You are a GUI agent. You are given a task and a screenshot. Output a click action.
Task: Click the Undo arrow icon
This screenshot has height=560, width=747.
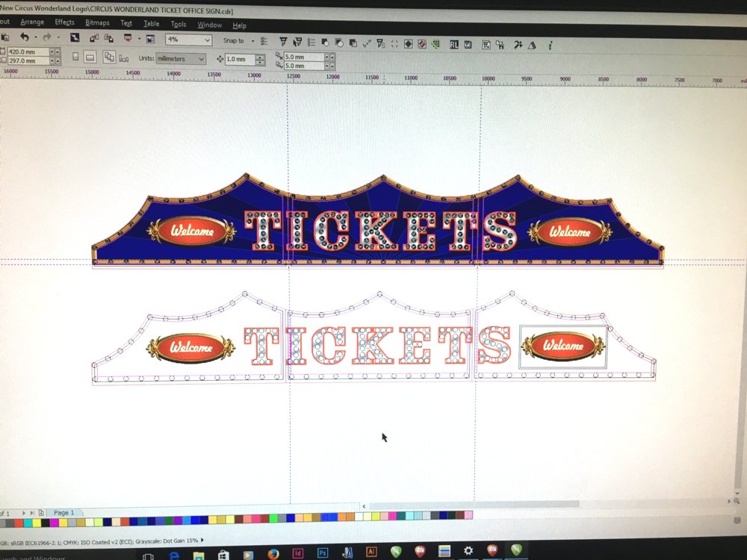click(x=25, y=38)
